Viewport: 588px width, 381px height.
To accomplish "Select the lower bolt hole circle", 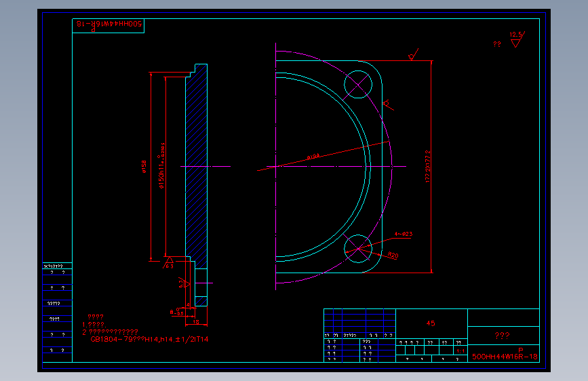I will [x=358, y=249].
